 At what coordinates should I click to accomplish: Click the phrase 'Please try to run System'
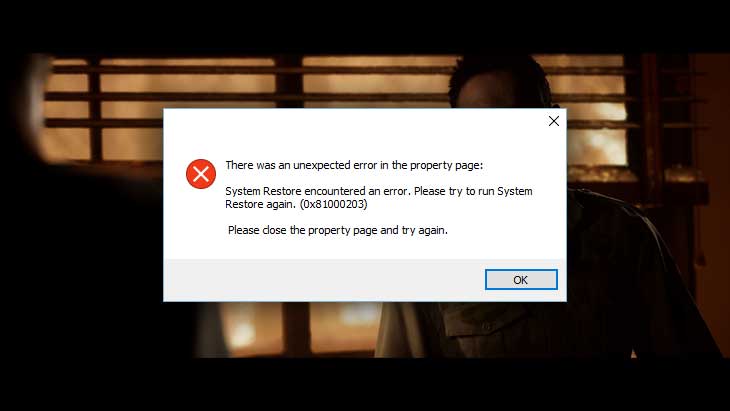click(x=473, y=191)
